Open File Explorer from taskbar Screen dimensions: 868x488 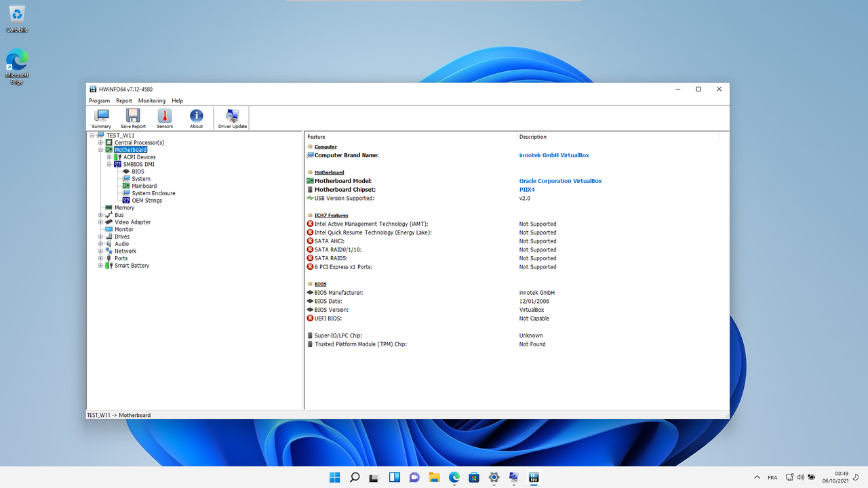tap(434, 477)
